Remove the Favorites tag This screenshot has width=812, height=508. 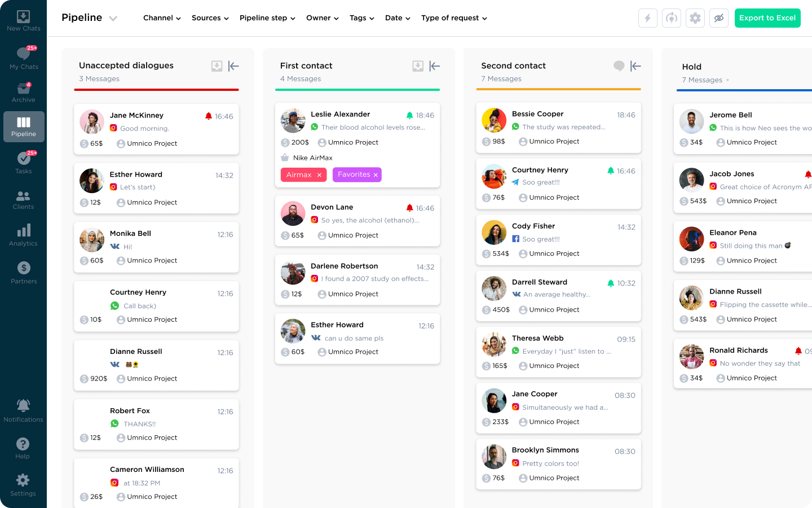tap(376, 175)
